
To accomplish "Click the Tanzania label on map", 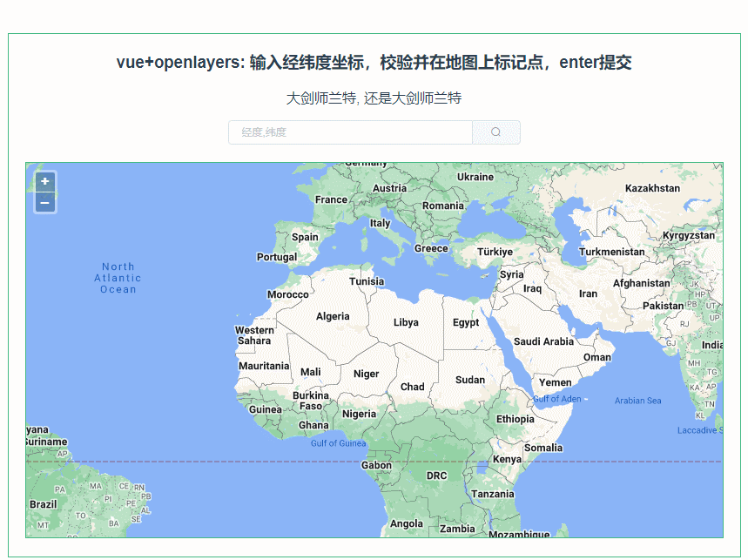I will tap(492, 494).
